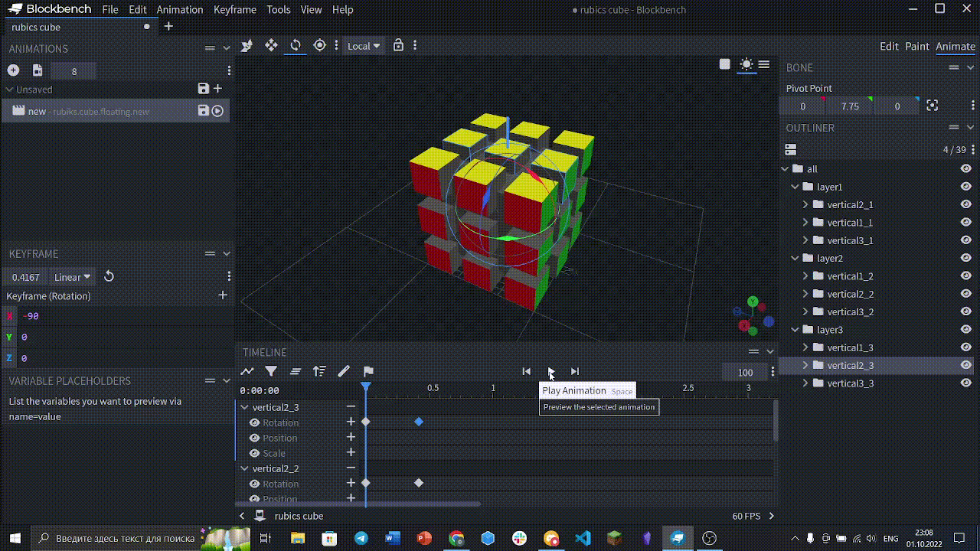This screenshot has height=551, width=980.
Task: Jump to timeline start
Action: tap(526, 371)
